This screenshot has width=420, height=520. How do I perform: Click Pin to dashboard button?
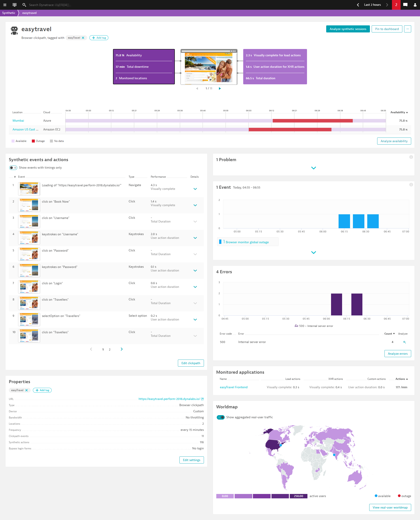387,29
